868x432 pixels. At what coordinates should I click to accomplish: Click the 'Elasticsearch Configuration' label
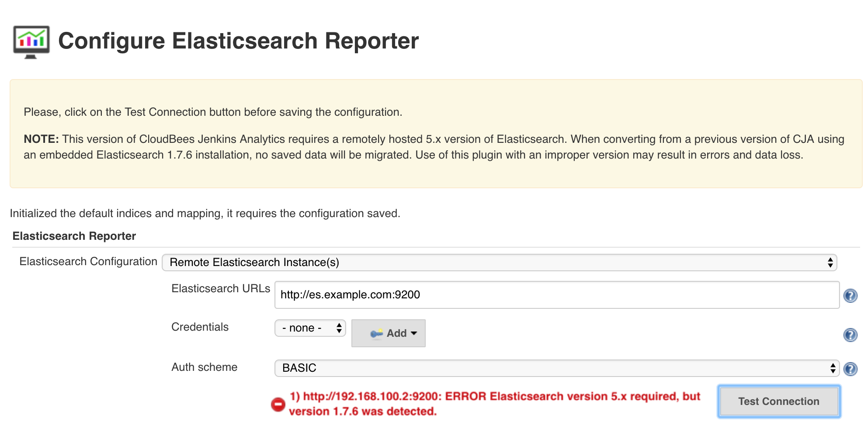[88, 262]
